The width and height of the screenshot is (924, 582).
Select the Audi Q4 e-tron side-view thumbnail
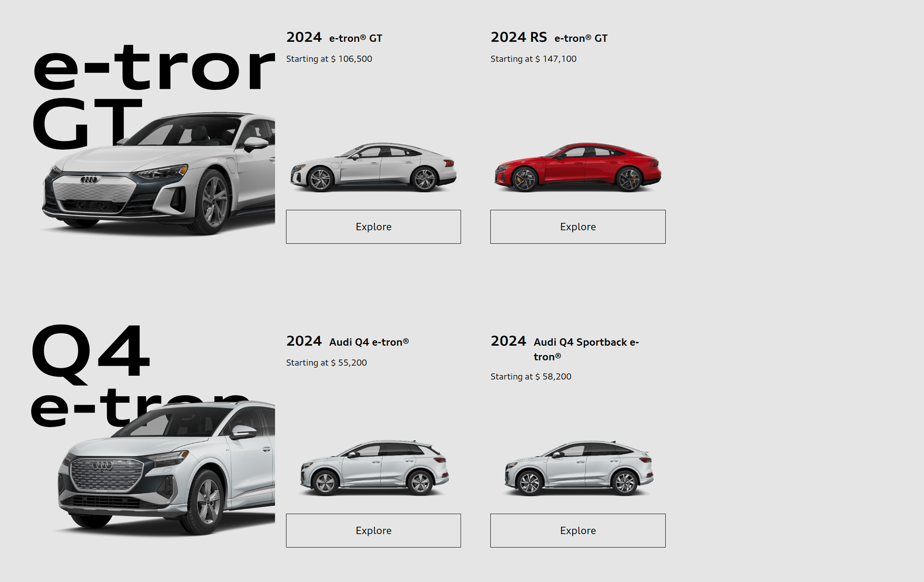374,468
